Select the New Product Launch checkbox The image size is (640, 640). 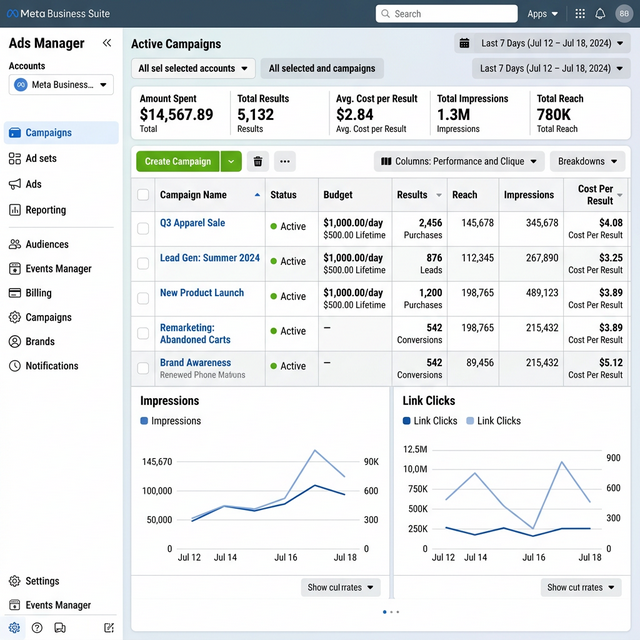pos(143,297)
